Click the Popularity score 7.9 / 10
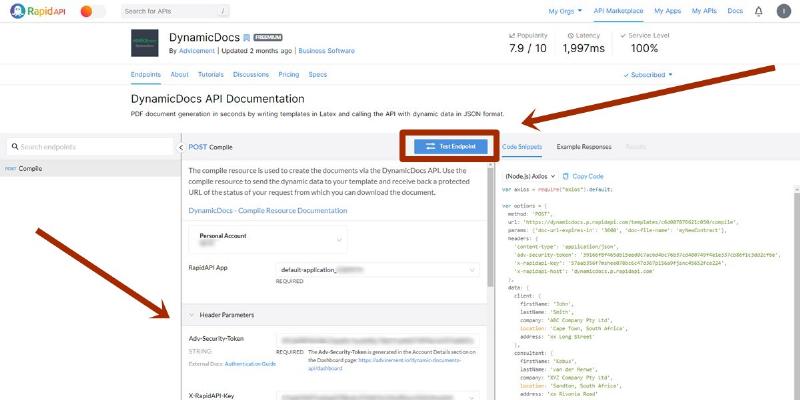The height and width of the screenshot is (400, 800). coord(528,48)
